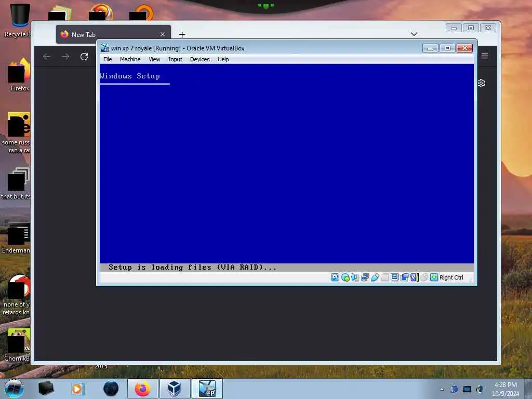Screen dimensions: 532x399
Task: Select the ChomikB desktop icon
Action: pyautogui.click(x=17, y=345)
